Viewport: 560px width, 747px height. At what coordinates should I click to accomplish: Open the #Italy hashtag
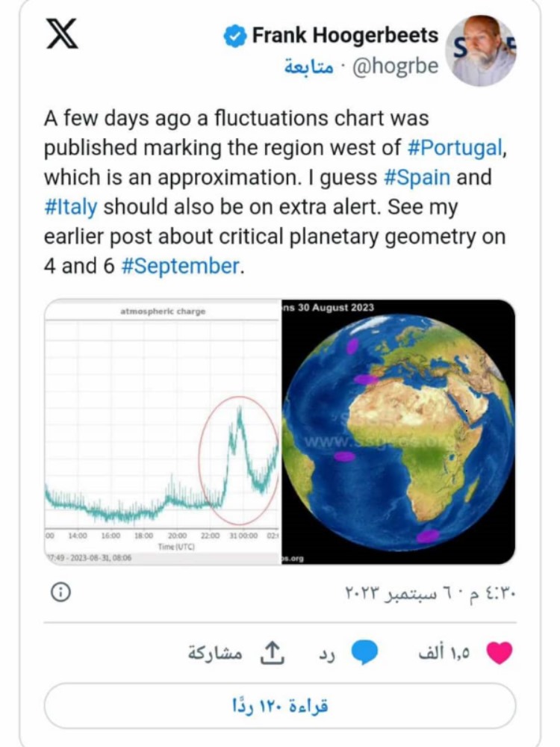pos(70,207)
